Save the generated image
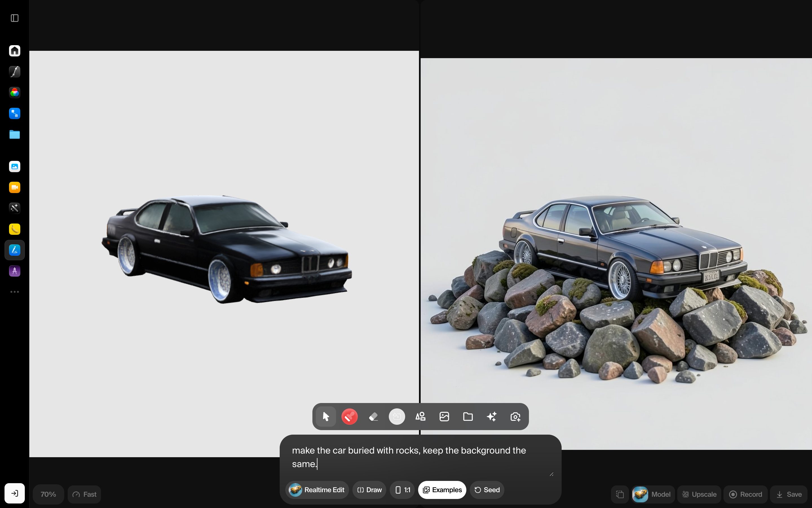 point(789,494)
